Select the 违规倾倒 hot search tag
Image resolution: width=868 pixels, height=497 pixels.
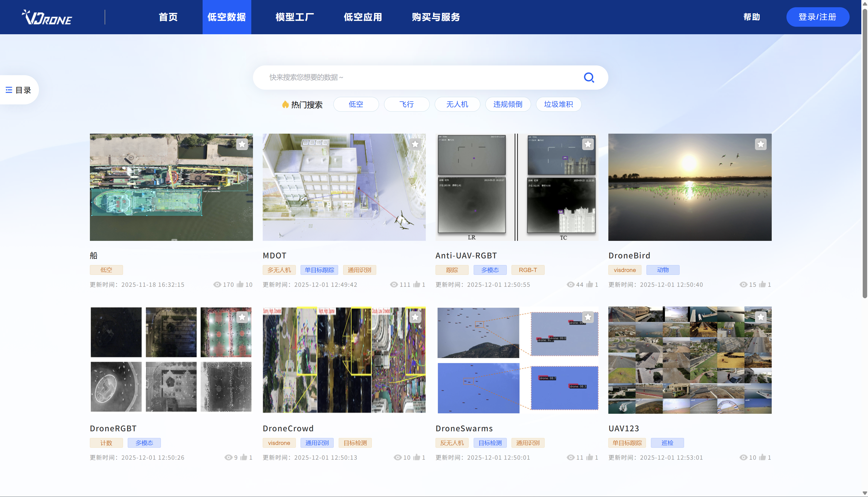[x=507, y=104]
